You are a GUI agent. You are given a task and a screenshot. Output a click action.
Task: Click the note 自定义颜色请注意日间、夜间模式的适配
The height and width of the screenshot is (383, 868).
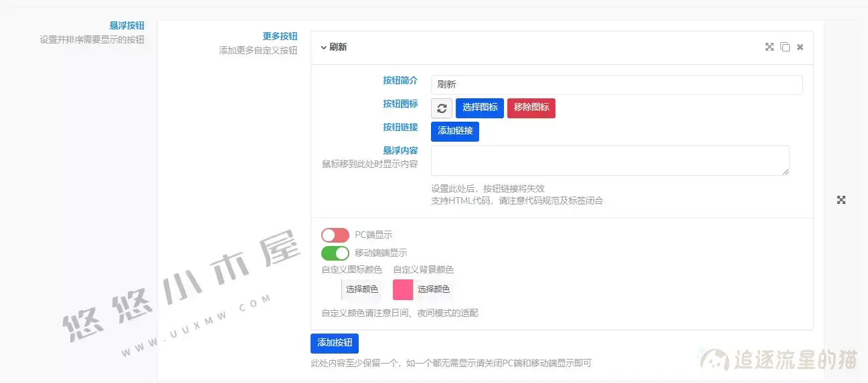pos(400,313)
